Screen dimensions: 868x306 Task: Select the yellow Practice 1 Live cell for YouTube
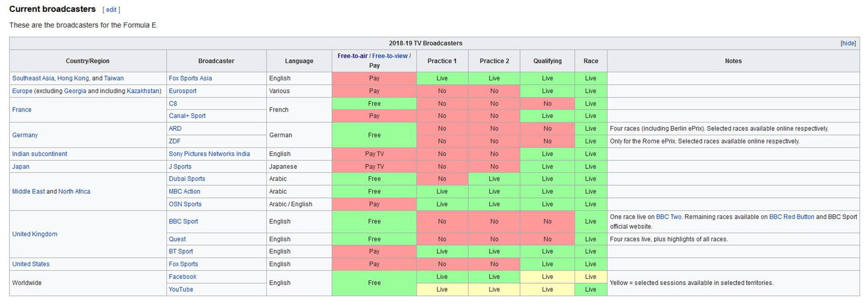442,289
